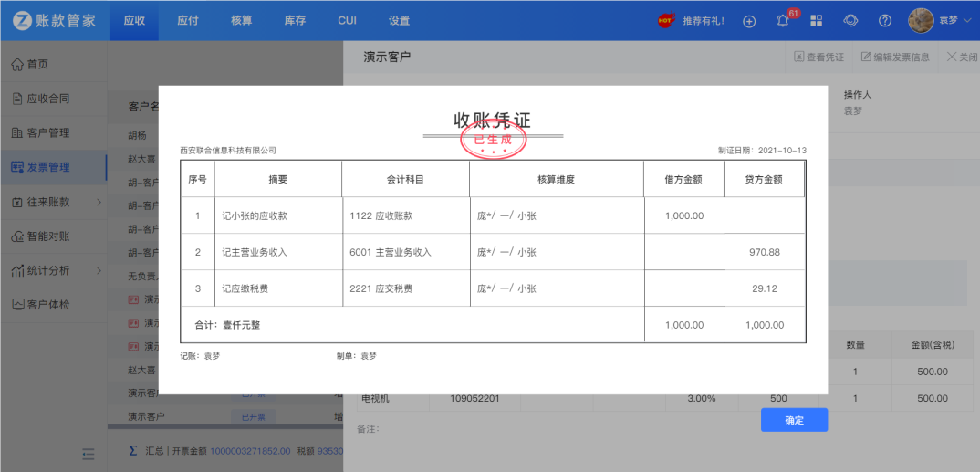Click the 3.00% tax rate cell
The image size is (980, 472).
click(x=702, y=398)
